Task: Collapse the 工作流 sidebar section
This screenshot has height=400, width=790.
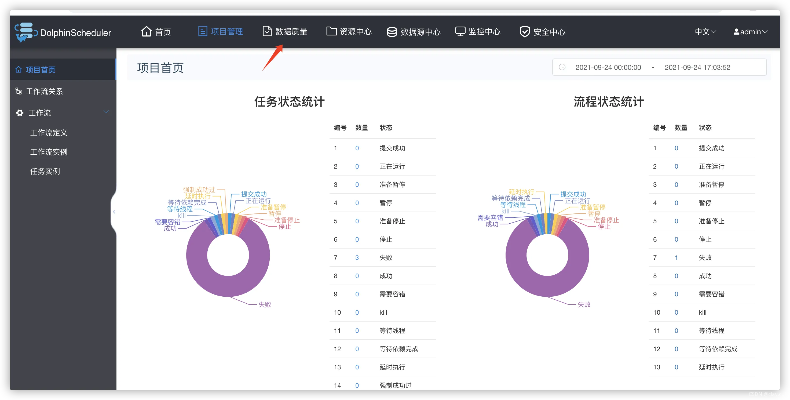Action: 106,112
